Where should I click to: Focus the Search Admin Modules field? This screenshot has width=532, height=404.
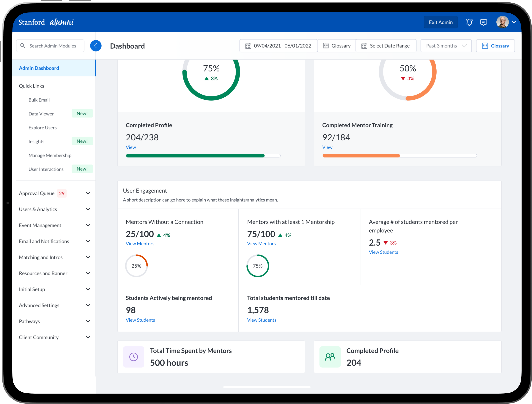[53, 46]
